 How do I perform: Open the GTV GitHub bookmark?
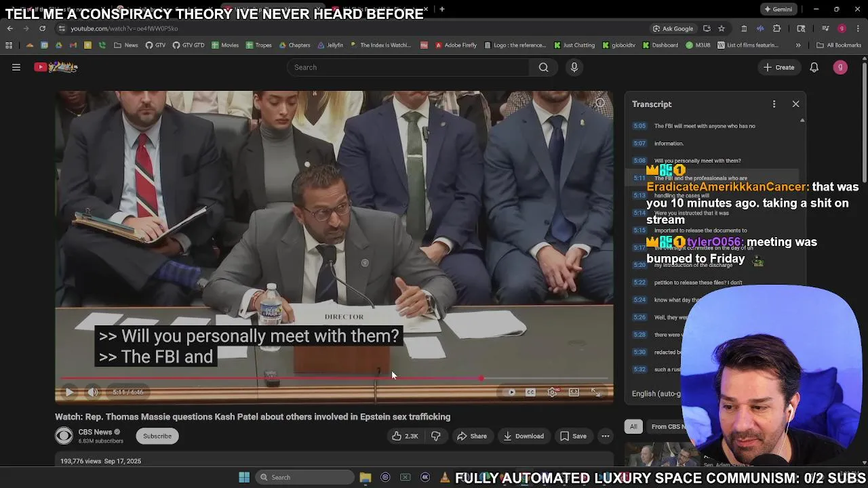[x=155, y=45]
